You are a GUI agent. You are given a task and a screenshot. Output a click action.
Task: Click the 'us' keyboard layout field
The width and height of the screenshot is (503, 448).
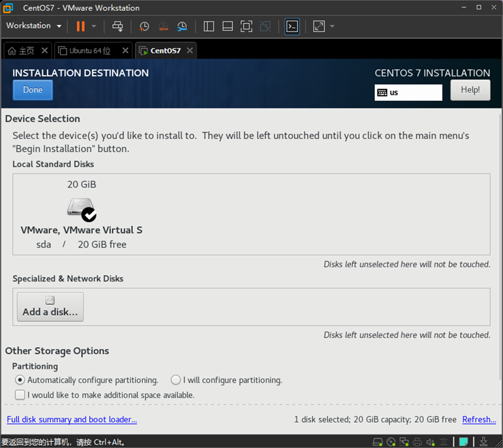[408, 93]
